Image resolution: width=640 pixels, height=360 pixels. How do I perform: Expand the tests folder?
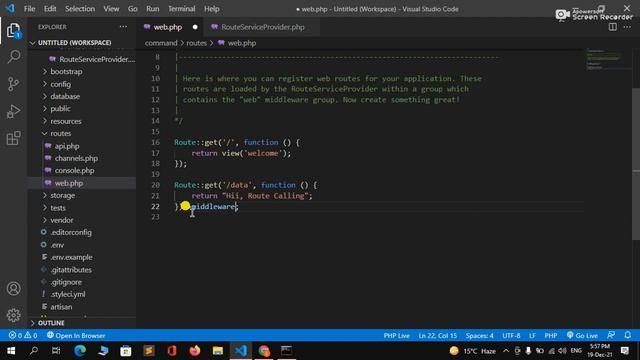pyautogui.click(x=58, y=208)
